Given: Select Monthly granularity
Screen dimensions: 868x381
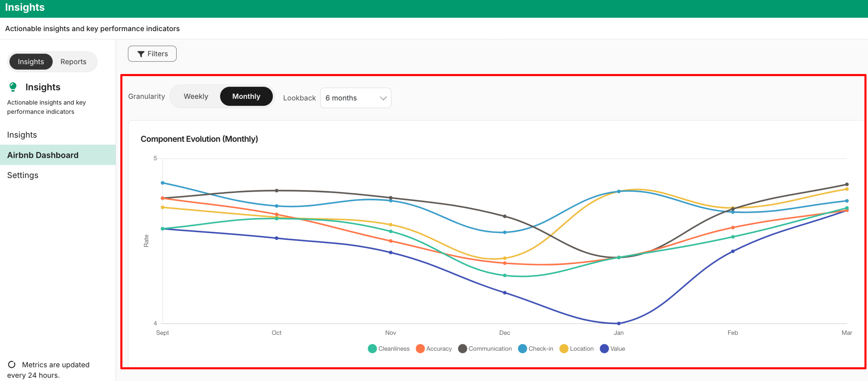Looking at the screenshot, I should click(x=246, y=96).
